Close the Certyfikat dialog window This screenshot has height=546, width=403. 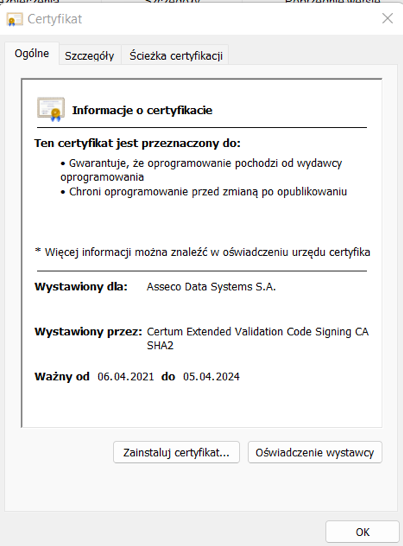tap(388, 18)
